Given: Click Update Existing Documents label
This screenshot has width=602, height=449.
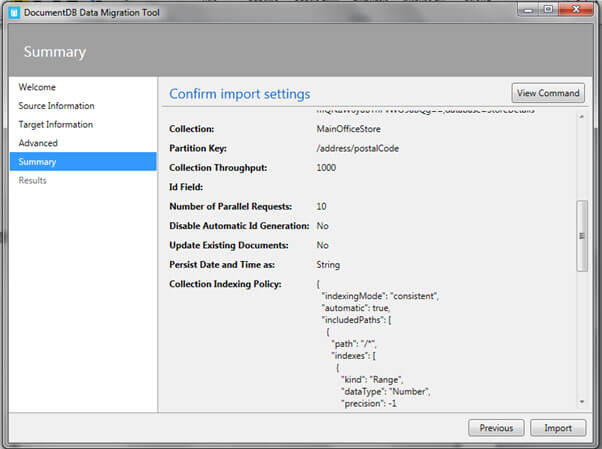Looking at the screenshot, I should (x=229, y=245).
